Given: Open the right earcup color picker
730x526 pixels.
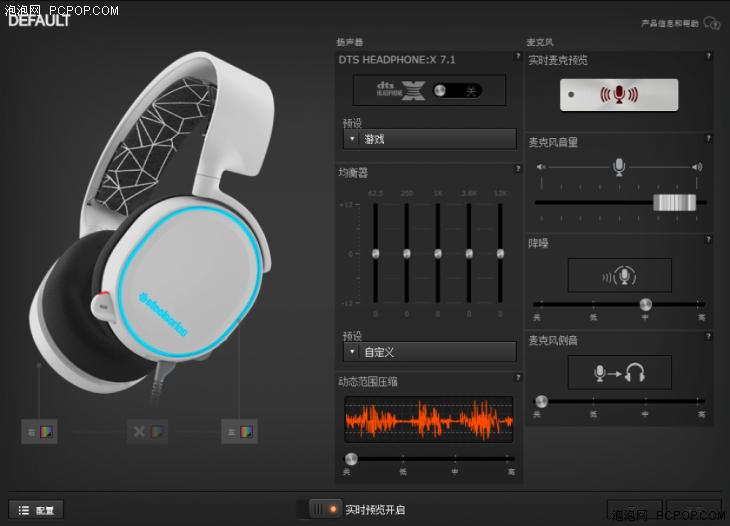Looking at the screenshot, I should [240, 431].
